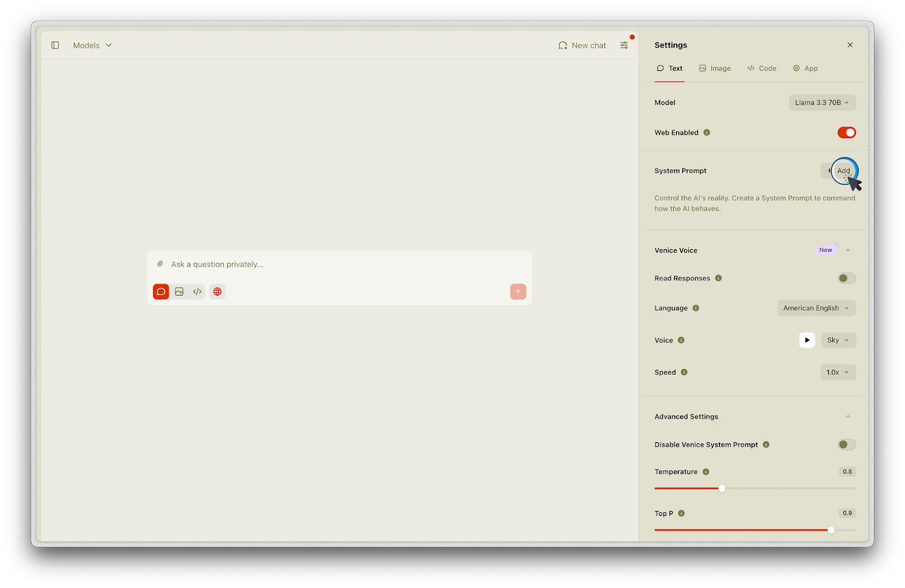Screen dimensions: 905x588
Task: Select the image generation mode icon
Action: [x=179, y=292]
